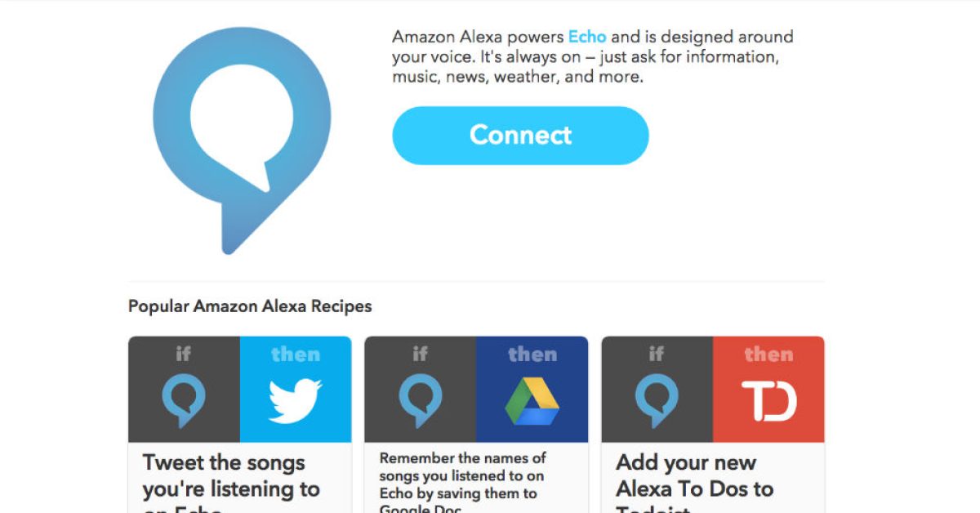Click the 'then' label above the Google Drive icon
Image resolution: width=980 pixels, height=513 pixels.
pyautogui.click(x=532, y=354)
